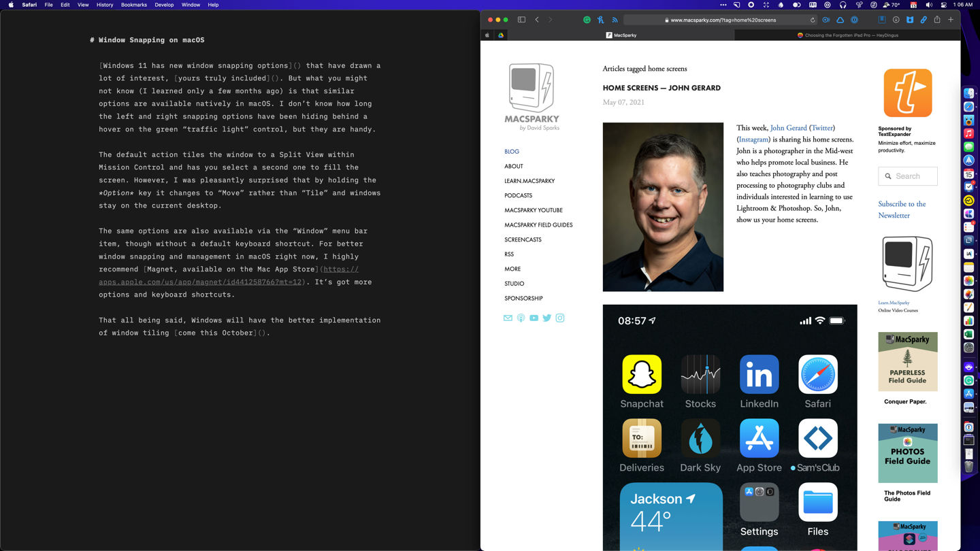
Task: Open the Safari menu in menu bar
Action: [29, 5]
